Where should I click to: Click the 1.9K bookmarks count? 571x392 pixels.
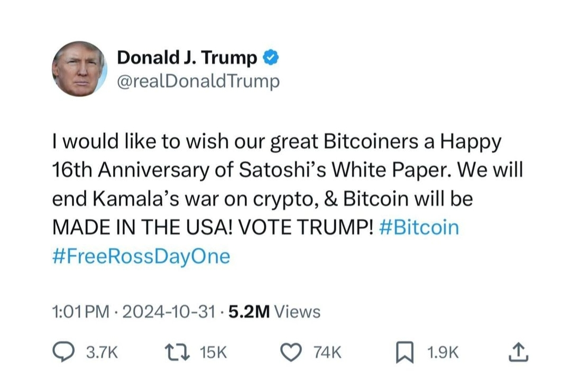coord(443,352)
